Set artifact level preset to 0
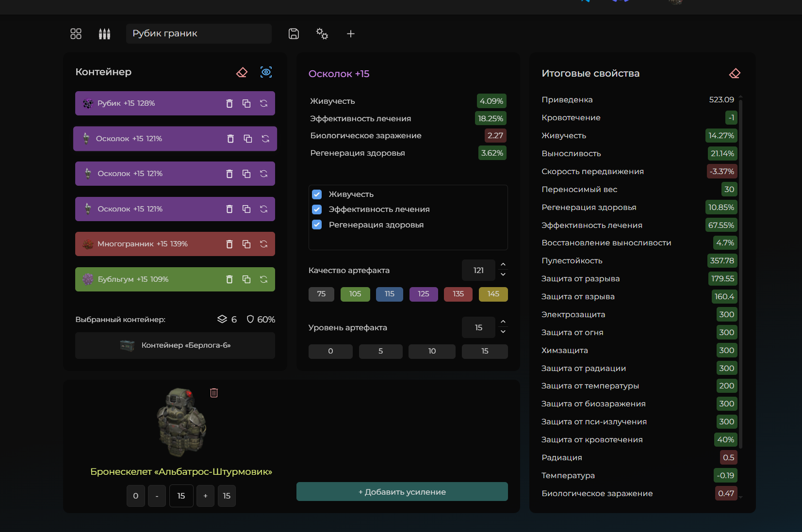This screenshot has height=532, width=802. tap(330, 351)
